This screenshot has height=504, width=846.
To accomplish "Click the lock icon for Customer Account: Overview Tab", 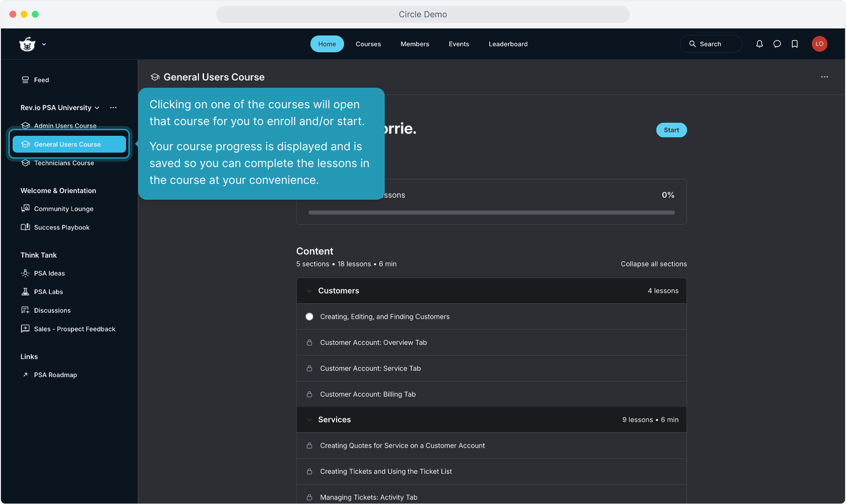I will tap(309, 343).
